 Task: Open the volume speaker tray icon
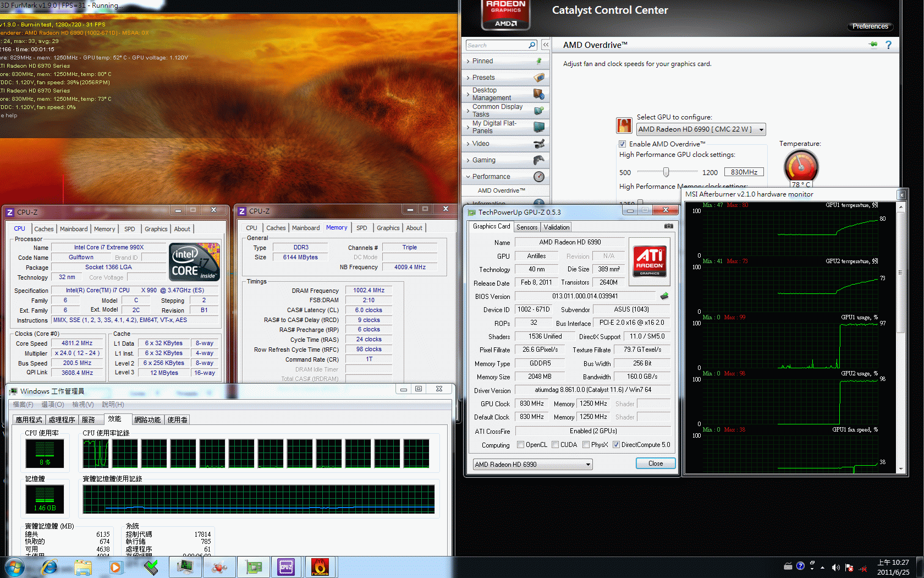click(835, 567)
